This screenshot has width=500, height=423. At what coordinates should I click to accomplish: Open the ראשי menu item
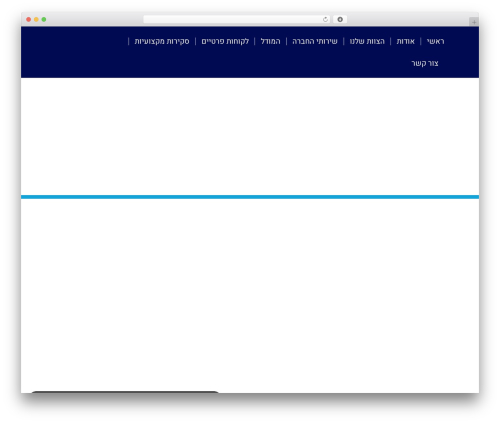pos(435,41)
